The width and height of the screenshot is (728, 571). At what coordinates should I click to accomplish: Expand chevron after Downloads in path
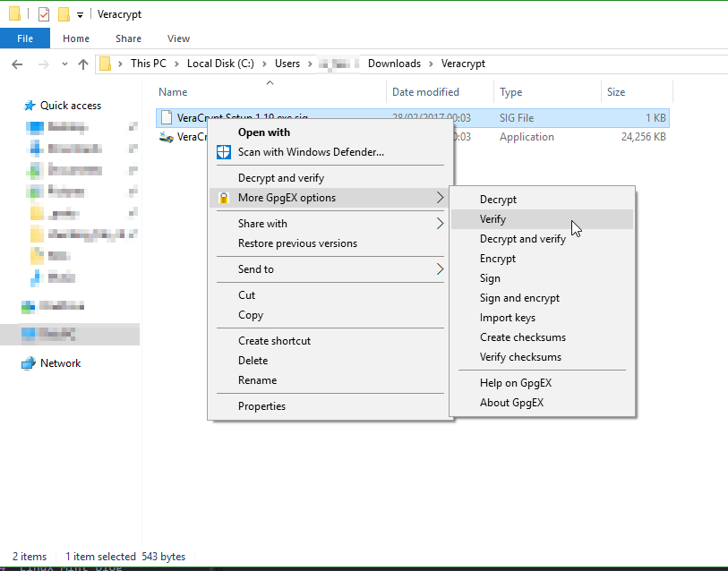pyautogui.click(x=431, y=64)
